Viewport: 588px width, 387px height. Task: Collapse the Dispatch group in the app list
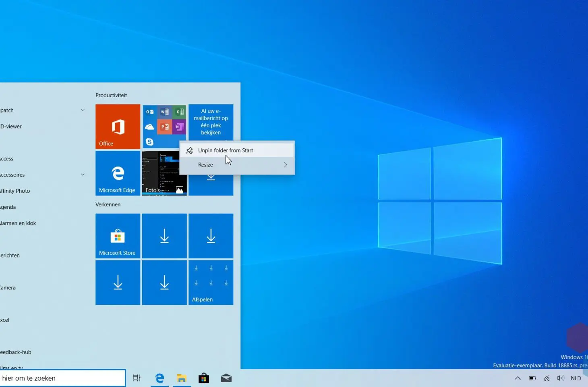[83, 110]
